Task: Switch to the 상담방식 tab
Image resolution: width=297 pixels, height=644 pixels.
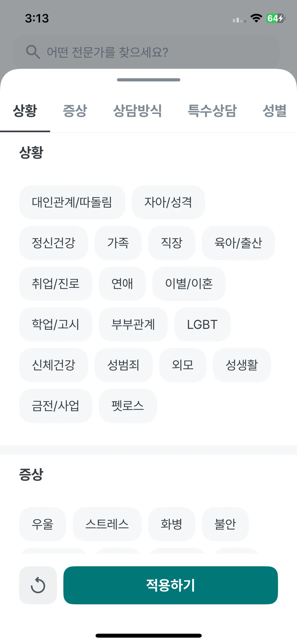Action: [x=137, y=111]
